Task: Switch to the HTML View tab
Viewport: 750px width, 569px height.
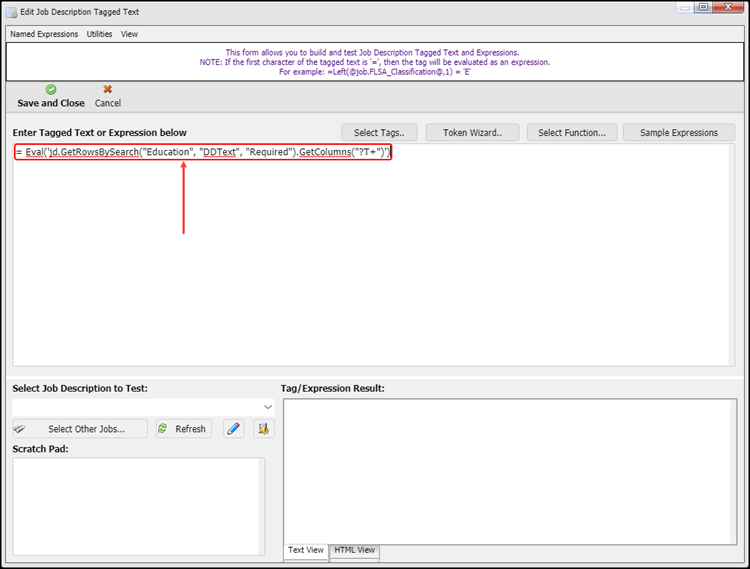Action: point(355,551)
